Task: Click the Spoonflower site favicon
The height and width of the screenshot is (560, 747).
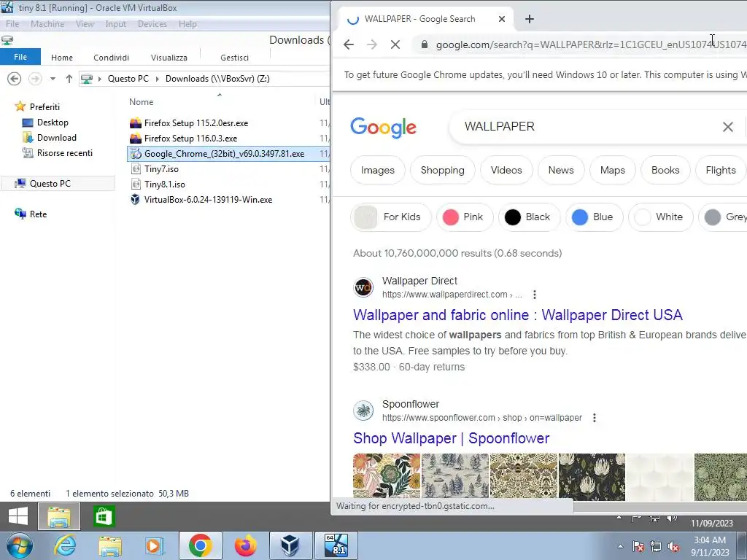Action: (x=363, y=411)
